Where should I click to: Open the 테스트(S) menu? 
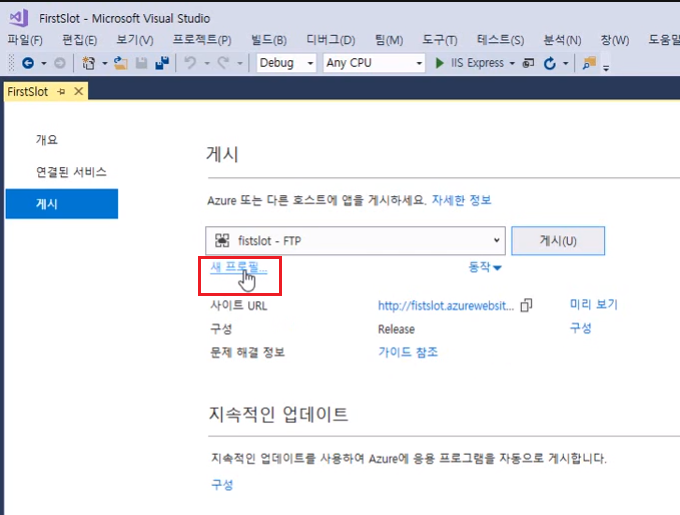[x=500, y=40]
